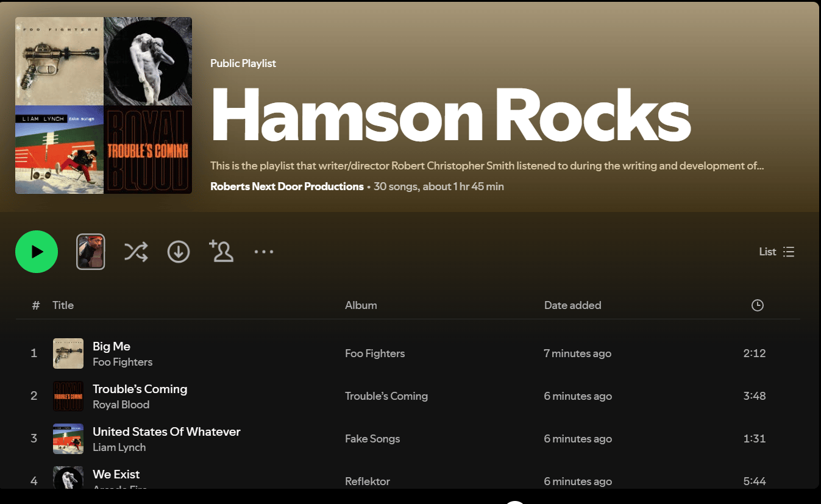Image resolution: width=821 pixels, height=504 pixels.
Task: Click the Hamson Rocks playlist title
Action: [x=450, y=116]
